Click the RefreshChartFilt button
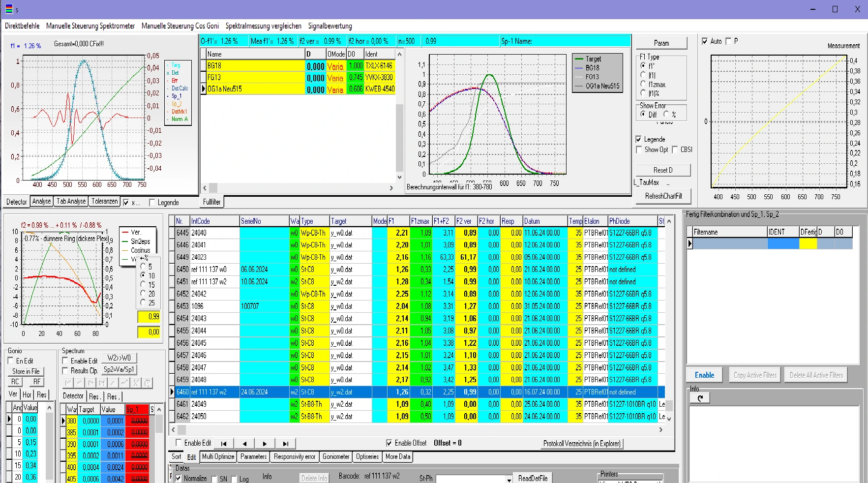The width and height of the screenshot is (868, 483). [x=663, y=196]
